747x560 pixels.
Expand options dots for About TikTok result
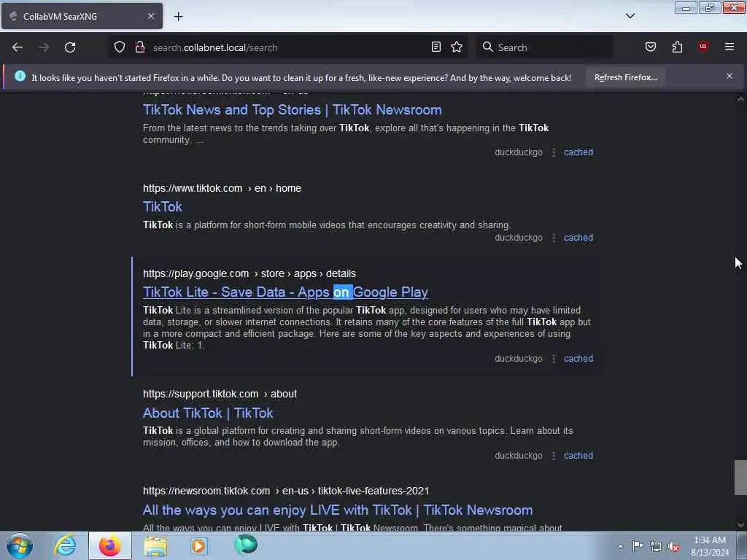point(553,456)
